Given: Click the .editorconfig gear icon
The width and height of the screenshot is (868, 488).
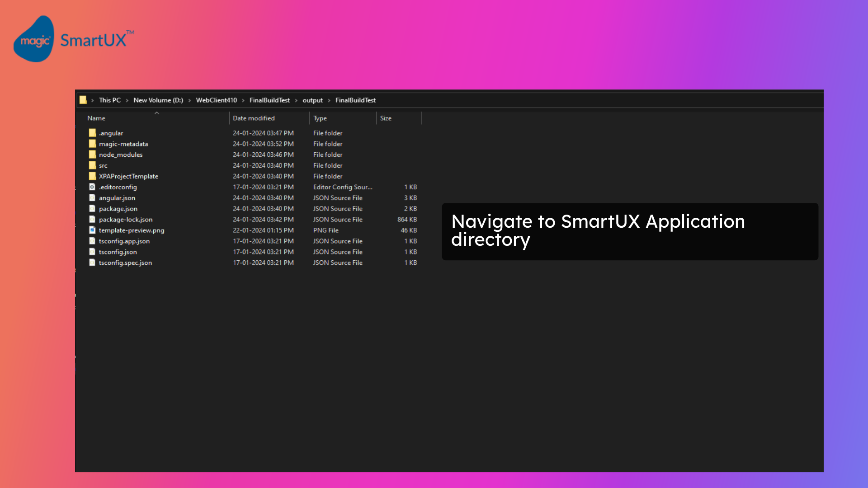Looking at the screenshot, I should click(x=92, y=187).
